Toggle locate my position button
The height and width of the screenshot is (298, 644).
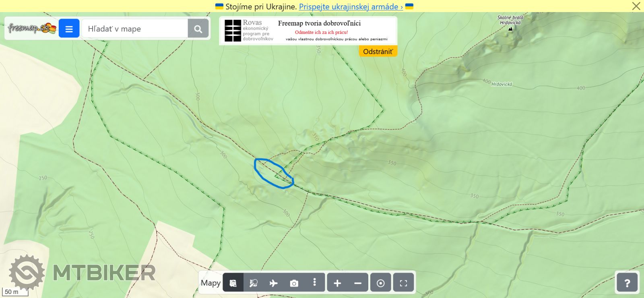point(380,283)
